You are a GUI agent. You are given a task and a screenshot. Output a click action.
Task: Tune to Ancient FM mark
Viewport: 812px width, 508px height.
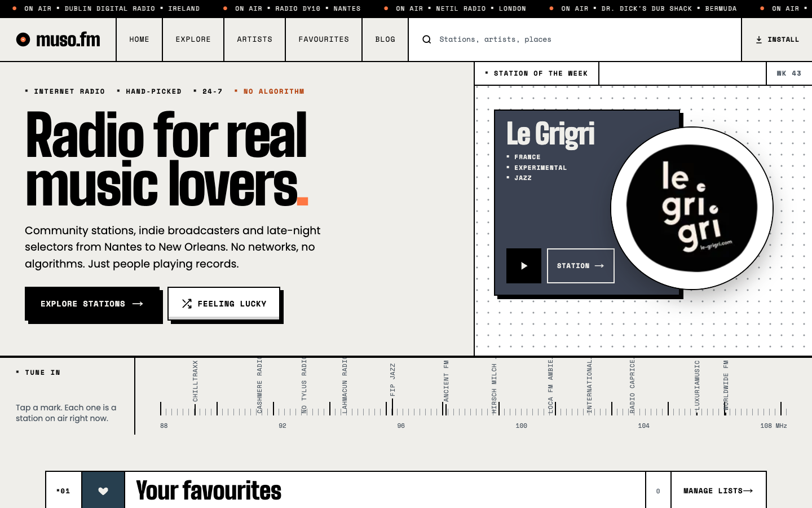pos(446,387)
